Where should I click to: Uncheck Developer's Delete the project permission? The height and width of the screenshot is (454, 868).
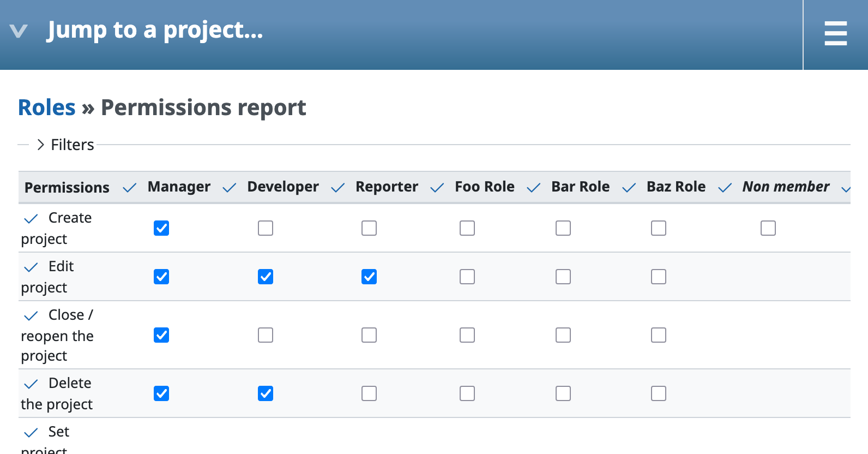(266, 393)
